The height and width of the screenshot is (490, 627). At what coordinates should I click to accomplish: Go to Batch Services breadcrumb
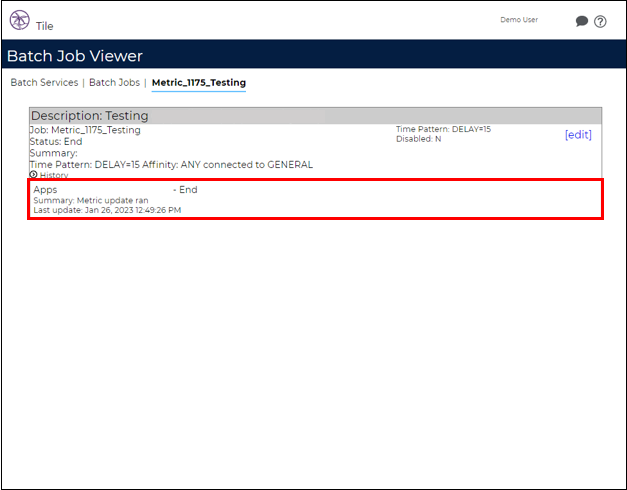pyautogui.click(x=44, y=82)
